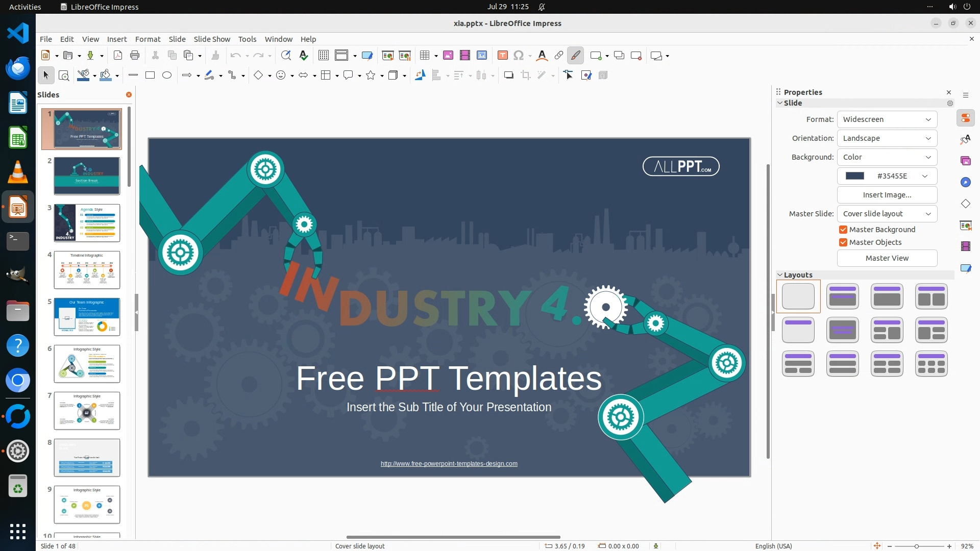The width and height of the screenshot is (980, 551).
Task: Click the Insert Table icon in toolbar
Action: 424,56
